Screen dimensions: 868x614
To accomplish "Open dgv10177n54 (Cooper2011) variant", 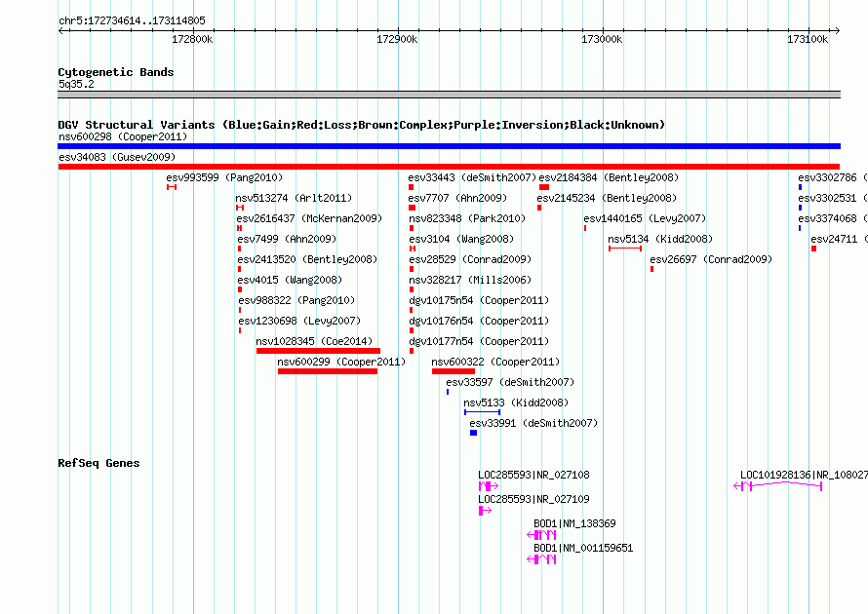I will (x=479, y=341).
